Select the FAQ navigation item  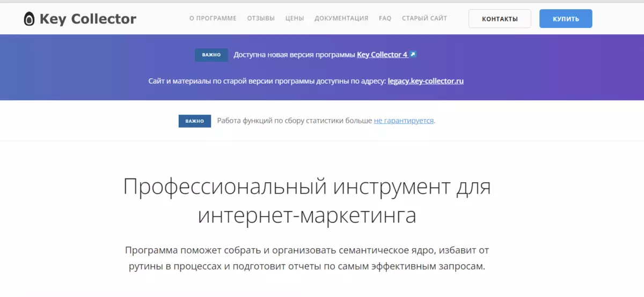385,18
